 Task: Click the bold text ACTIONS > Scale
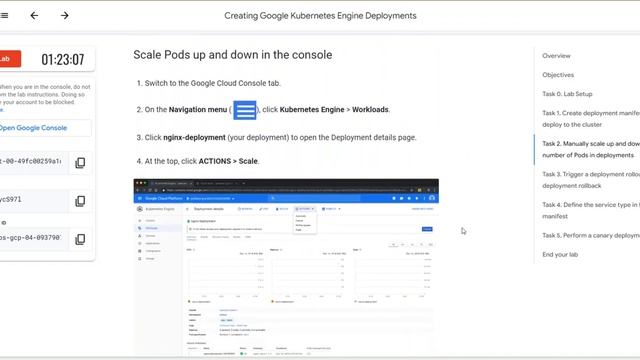pyautogui.click(x=228, y=161)
